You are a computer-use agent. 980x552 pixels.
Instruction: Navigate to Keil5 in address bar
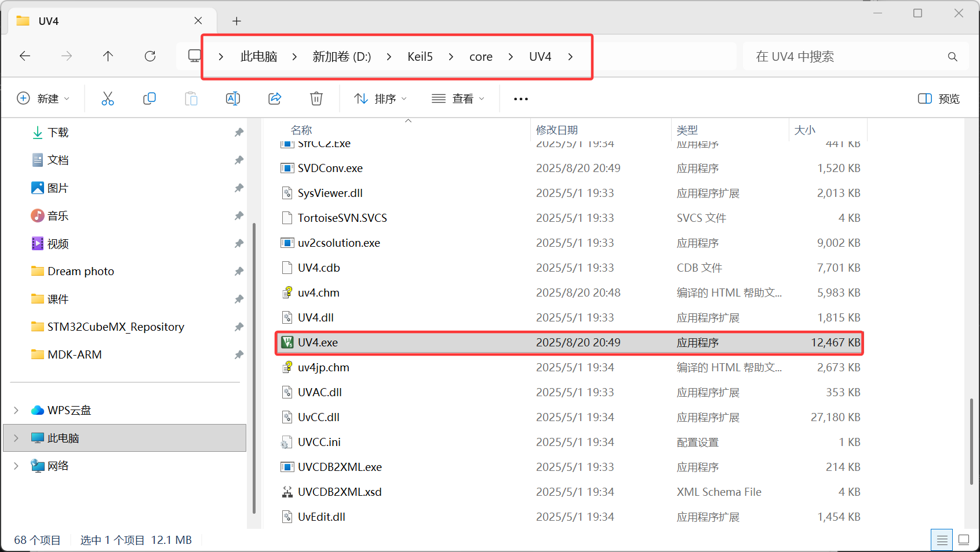coord(420,57)
